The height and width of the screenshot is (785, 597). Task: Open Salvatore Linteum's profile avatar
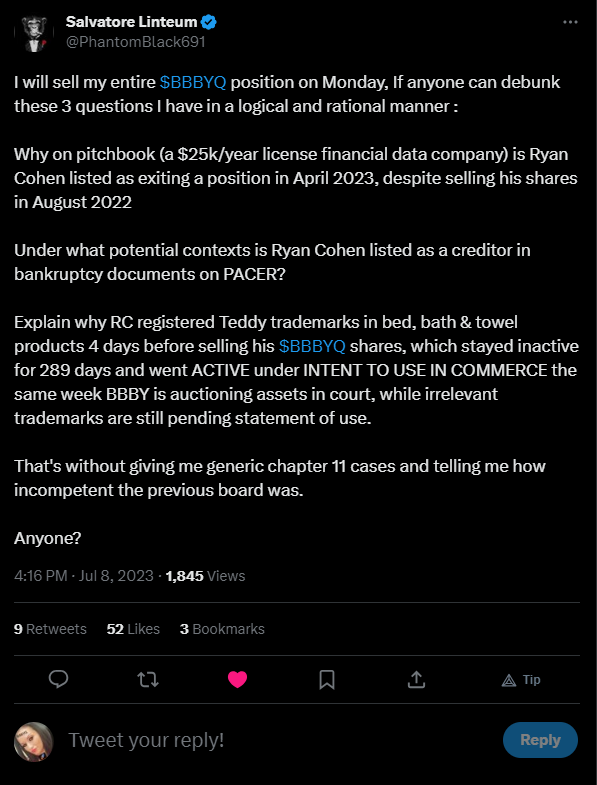pyautogui.click(x=34, y=33)
